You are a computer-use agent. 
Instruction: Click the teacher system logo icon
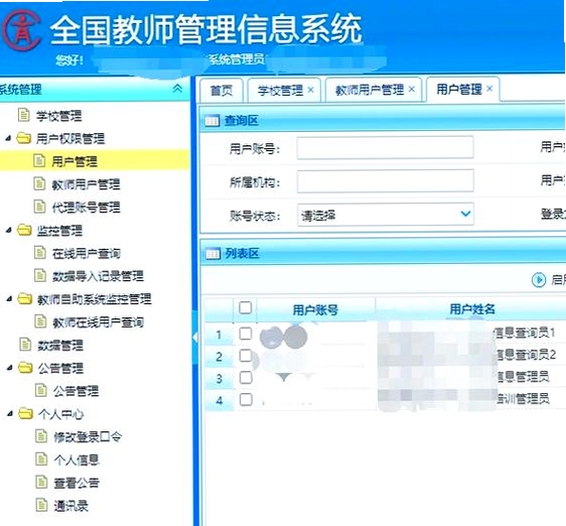tap(22, 30)
